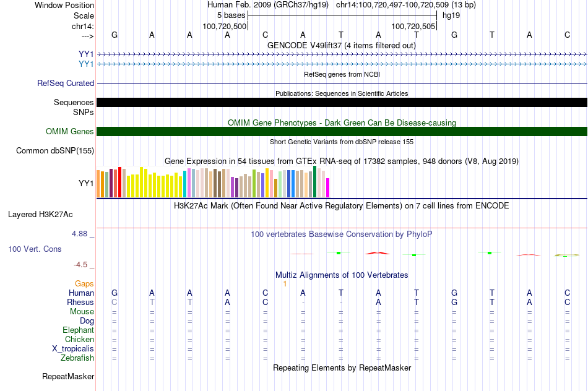Click the Human Feb. 2009 (GRCh37/hg19) text
Image resolution: width=588 pixels, height=391 pixels.
(268, 5)
